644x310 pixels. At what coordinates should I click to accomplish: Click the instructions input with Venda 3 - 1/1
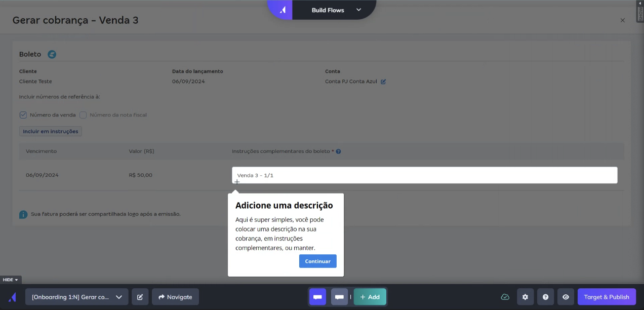click(x=424, y=175)
